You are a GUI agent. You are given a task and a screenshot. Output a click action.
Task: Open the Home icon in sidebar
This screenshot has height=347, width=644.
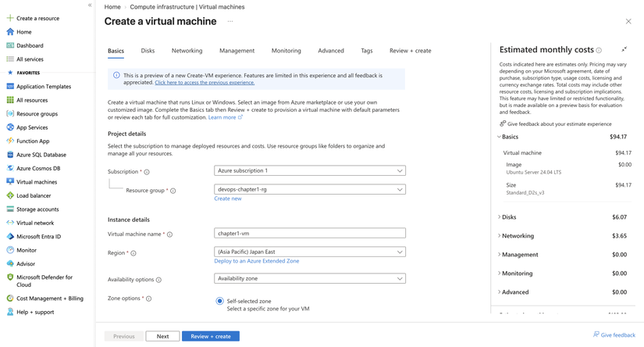click(10, 32)
